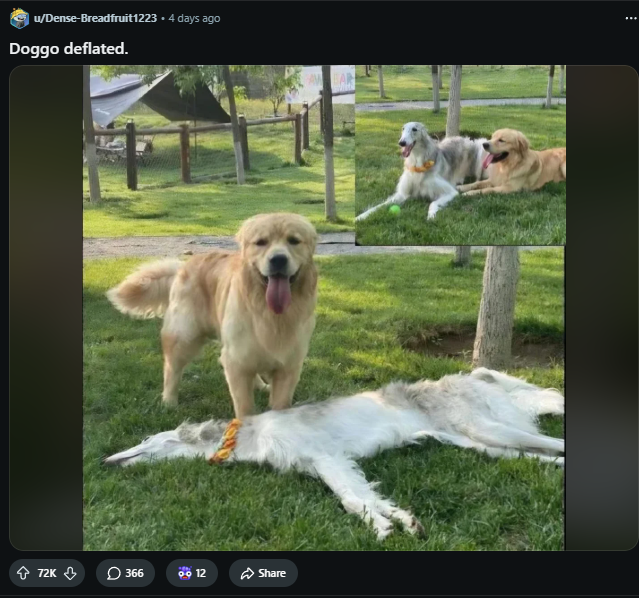Upvote the Doggo deflated post
The height and width of the screenshot is (598, 639).
pyautogui.click(x=23, y=573)
